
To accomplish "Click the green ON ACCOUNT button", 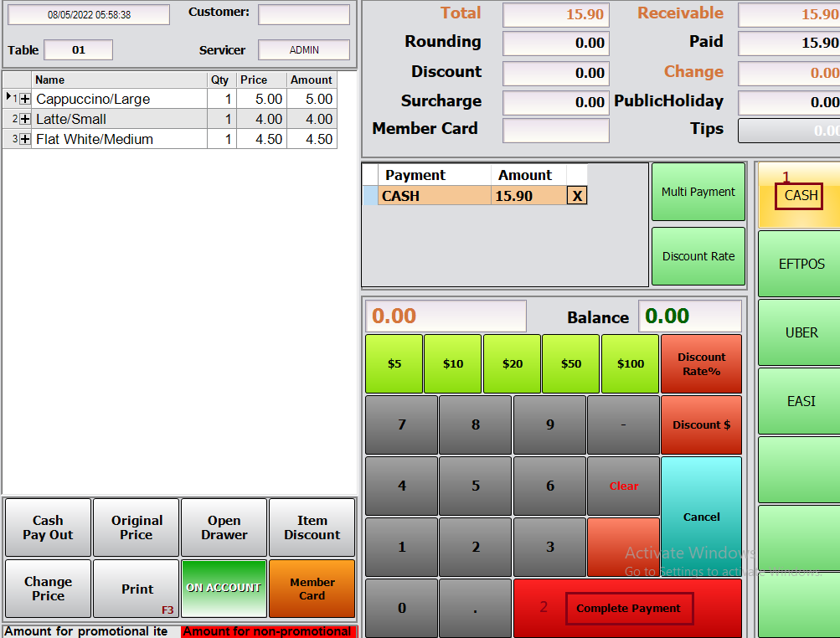I will (x=224, y=589).
